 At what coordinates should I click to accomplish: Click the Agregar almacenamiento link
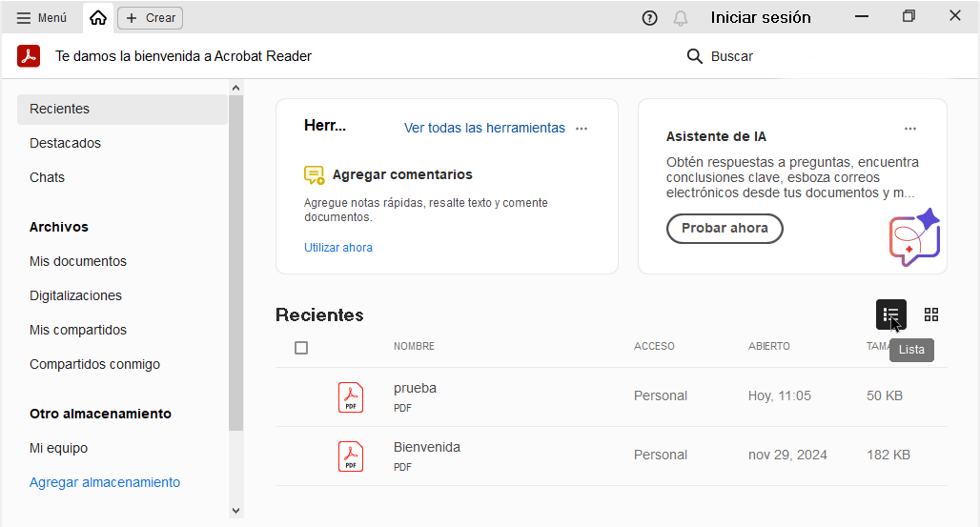point(105,482)
